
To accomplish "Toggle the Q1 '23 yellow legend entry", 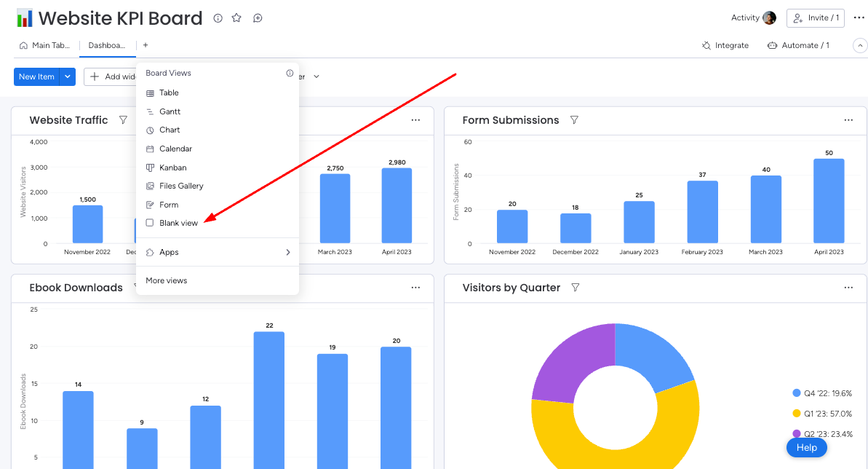I will pyautogui.click(x=822, y=414).
